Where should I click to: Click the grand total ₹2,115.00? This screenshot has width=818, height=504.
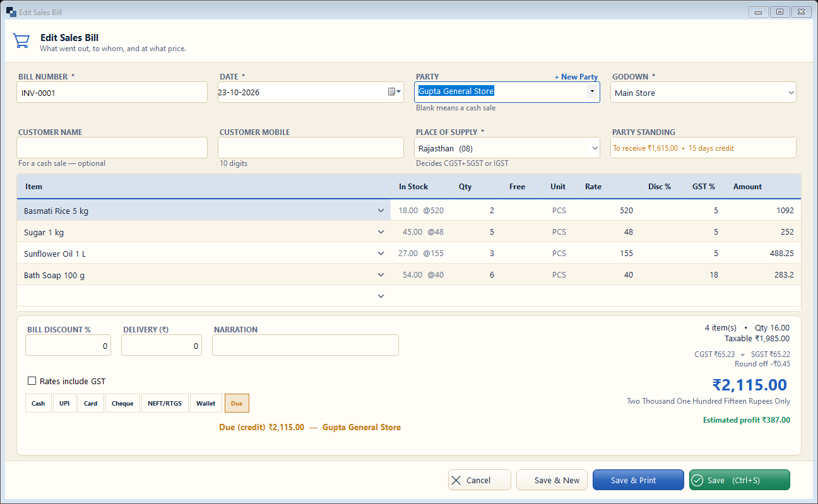pyautogui.click(x=750, y=385)
